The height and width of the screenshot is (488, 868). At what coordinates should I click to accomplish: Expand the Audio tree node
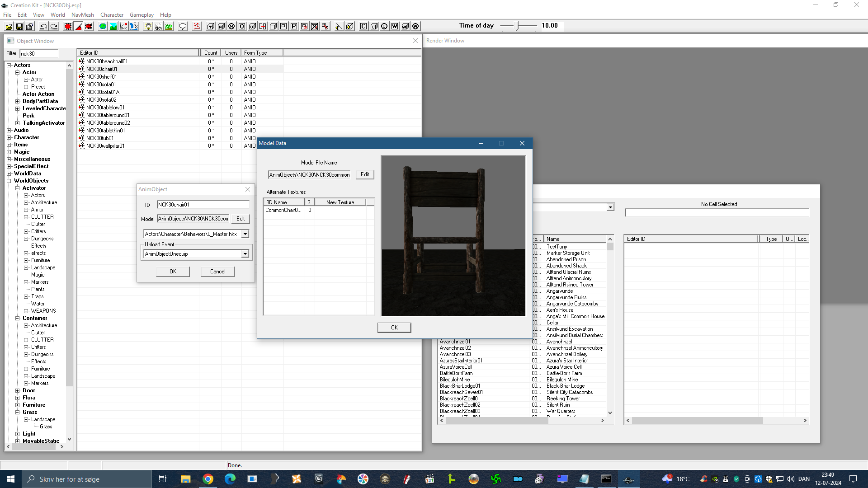(x=9, y=130)
